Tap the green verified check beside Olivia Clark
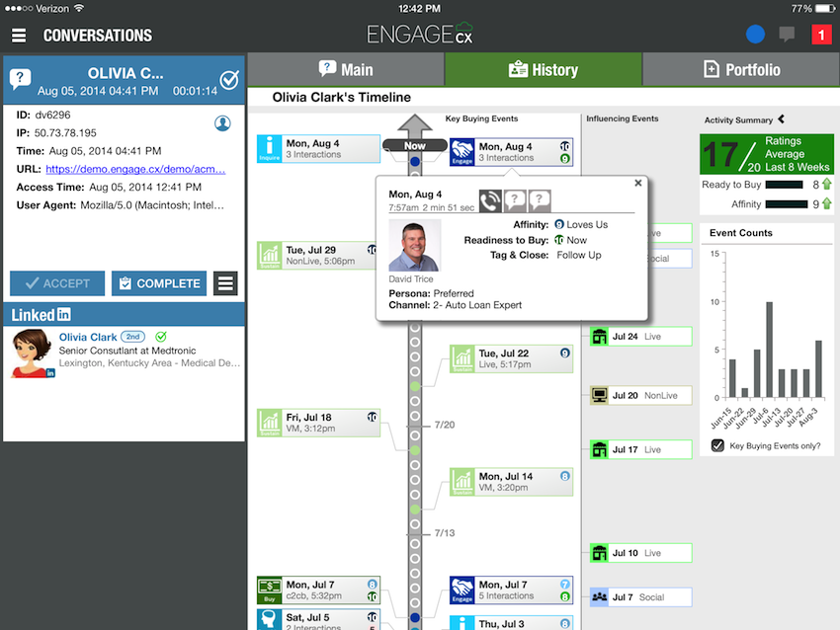Viewport: 840px width, 630px height. (161, 337)
